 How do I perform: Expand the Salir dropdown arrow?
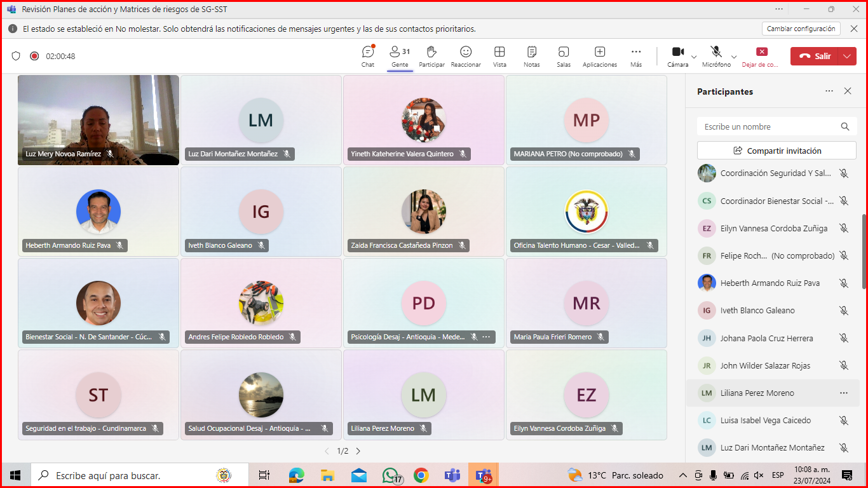(847, 56)
